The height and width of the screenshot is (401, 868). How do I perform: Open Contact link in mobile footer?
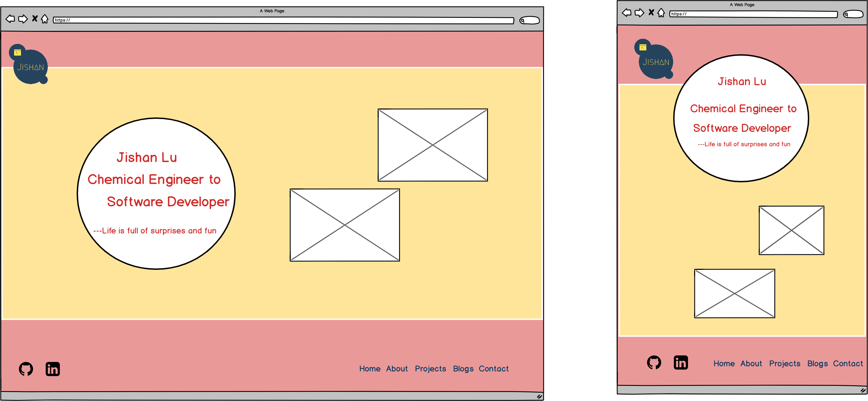click(848, 364)
